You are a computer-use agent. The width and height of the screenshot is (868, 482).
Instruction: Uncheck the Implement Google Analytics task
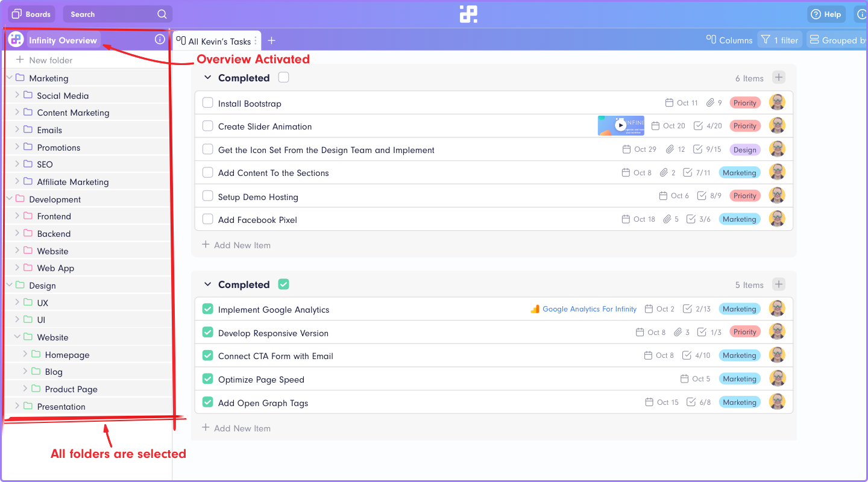208,309
